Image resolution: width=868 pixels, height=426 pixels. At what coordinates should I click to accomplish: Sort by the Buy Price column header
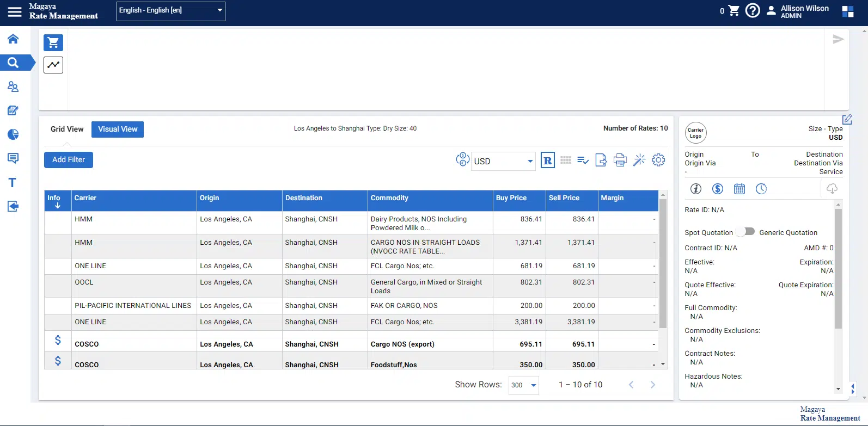(511, 198)
